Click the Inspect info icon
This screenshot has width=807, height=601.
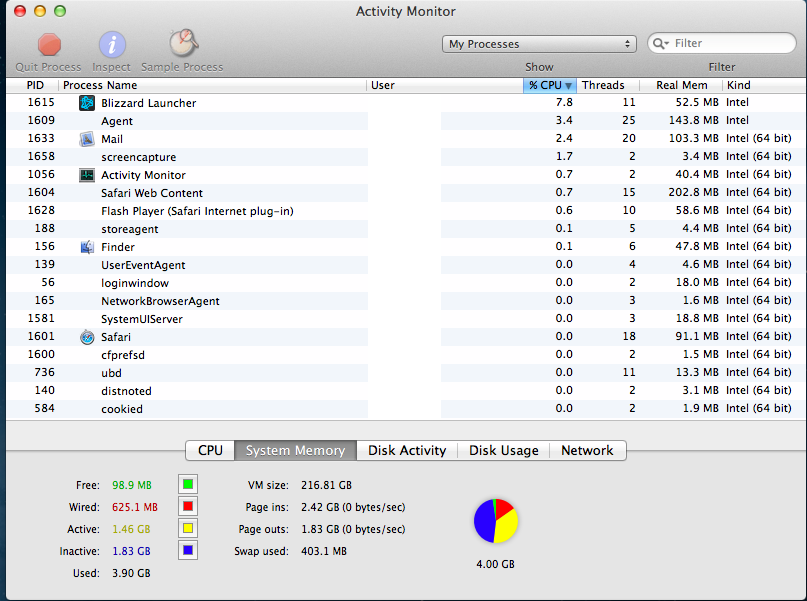click(x=112, y=45)
